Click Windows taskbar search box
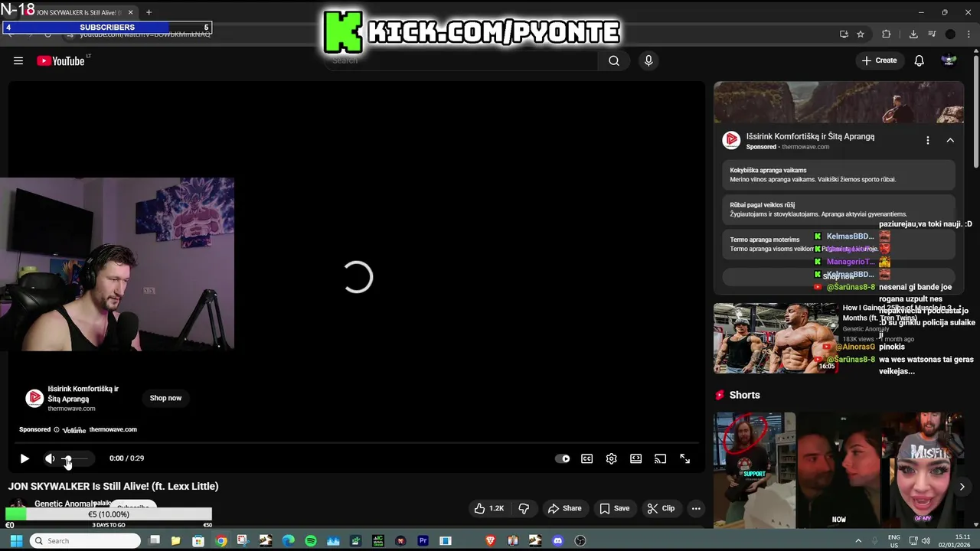980x551 pixels. tap(85, 541)
